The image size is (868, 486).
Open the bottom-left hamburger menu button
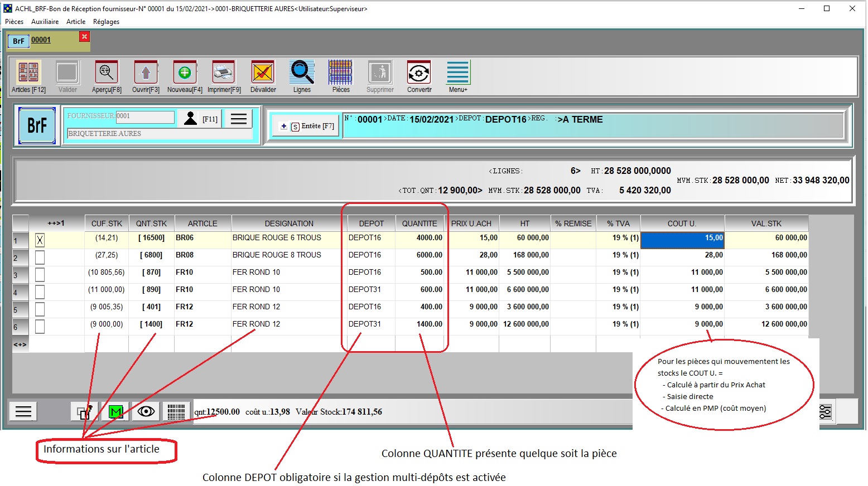point(23,412)
